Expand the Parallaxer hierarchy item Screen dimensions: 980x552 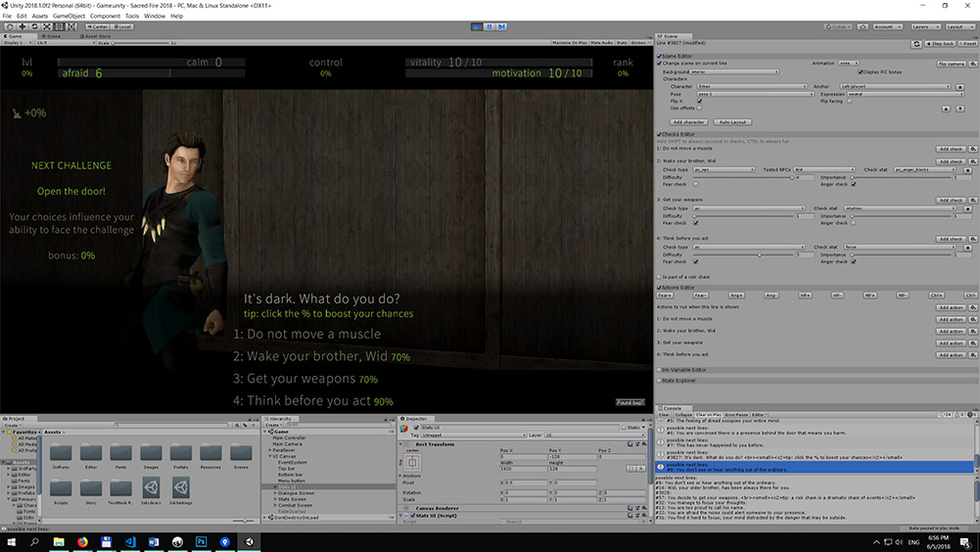coord(270,450)
